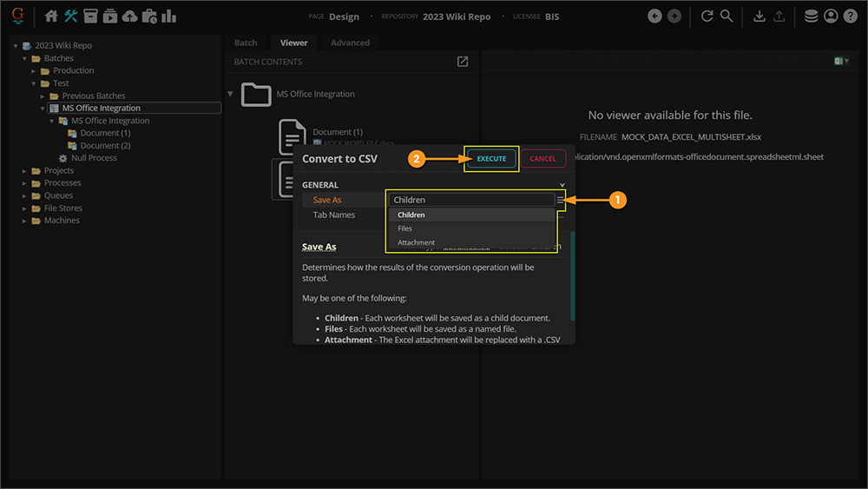868x489 pixels.
Task: Click the 2023 Wiki Repo repository label
Action: (x=457, y=17)
